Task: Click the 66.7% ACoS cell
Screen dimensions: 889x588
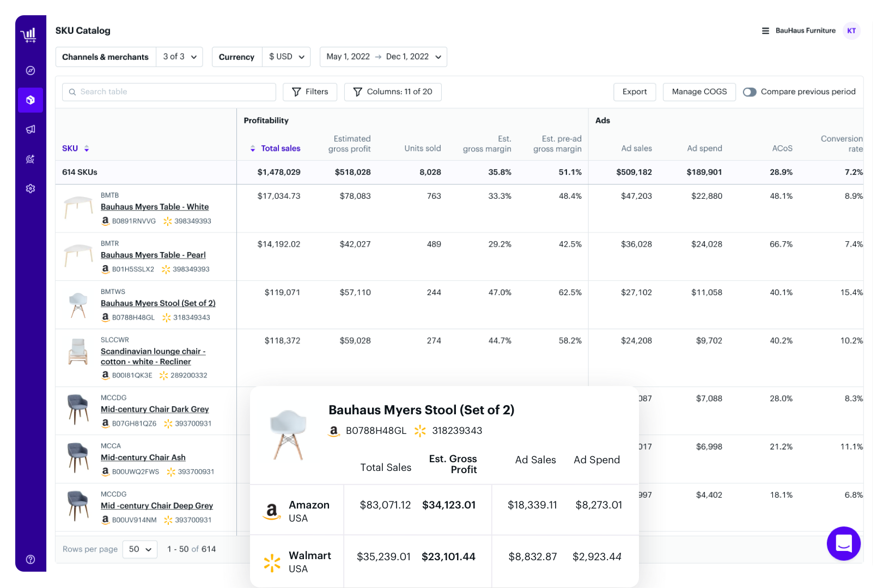Action: tap(781, 244)
